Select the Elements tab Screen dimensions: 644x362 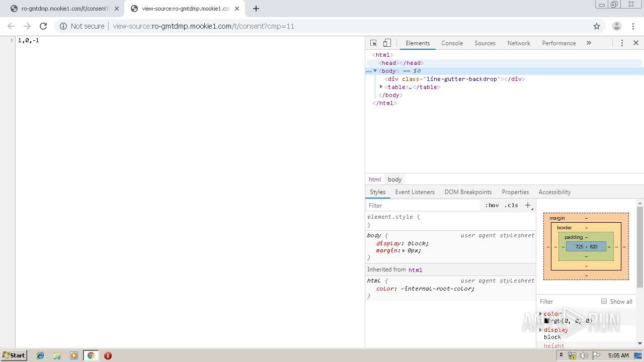tap(418, 43)
